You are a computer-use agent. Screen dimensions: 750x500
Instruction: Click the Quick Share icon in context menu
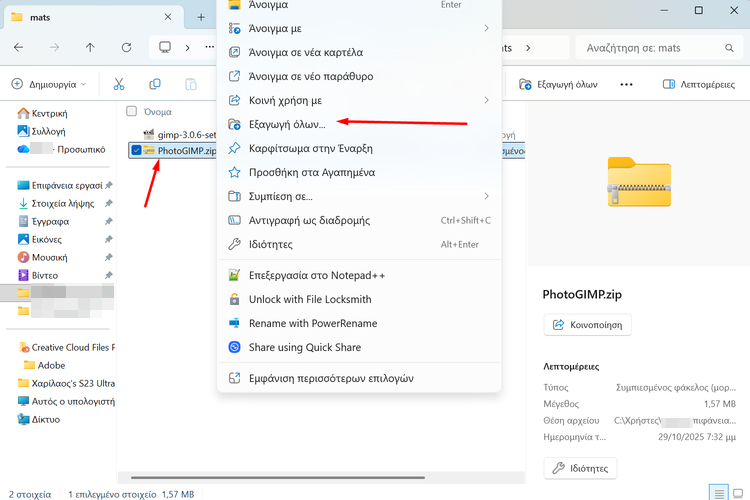pos(234,347)
